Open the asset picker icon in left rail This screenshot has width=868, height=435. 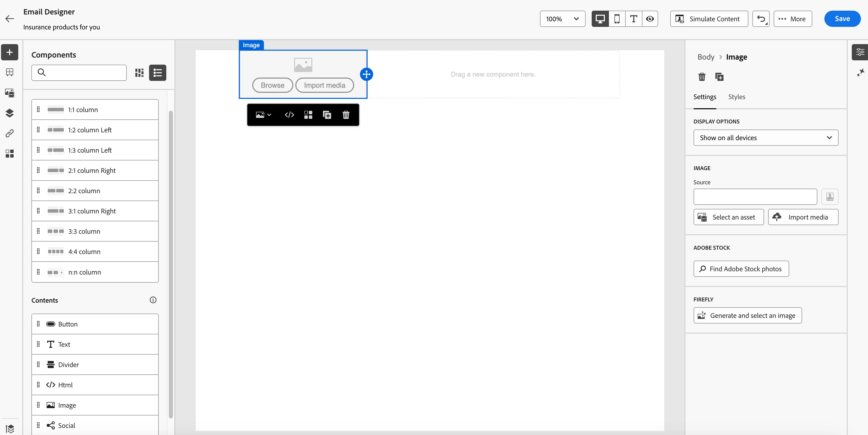click(x=10, y=93)
